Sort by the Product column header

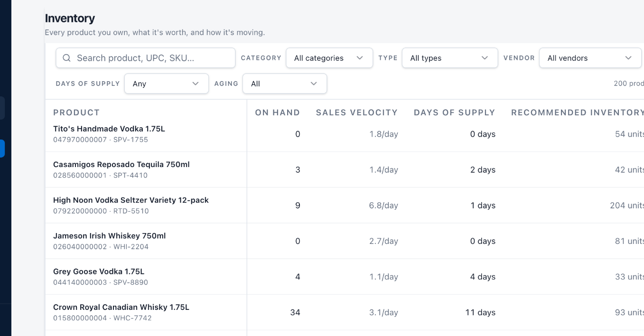click(76, 112)
